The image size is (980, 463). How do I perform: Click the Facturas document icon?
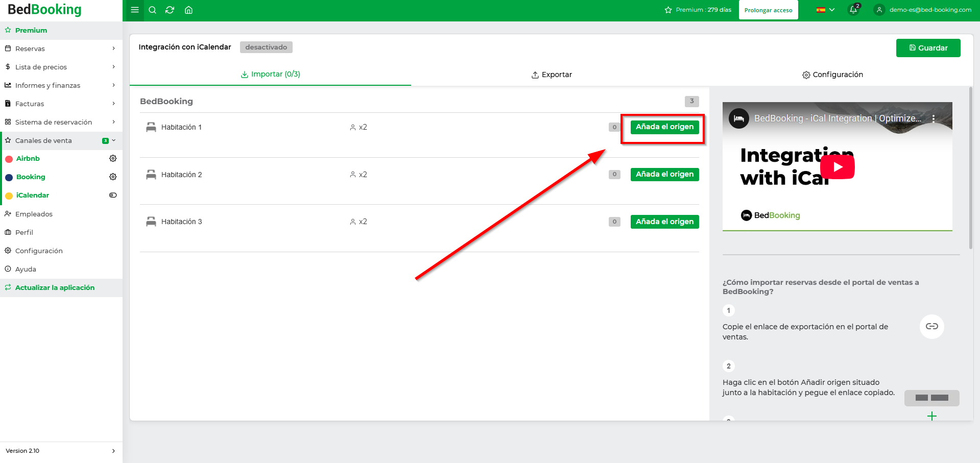[x=8, y=104]
